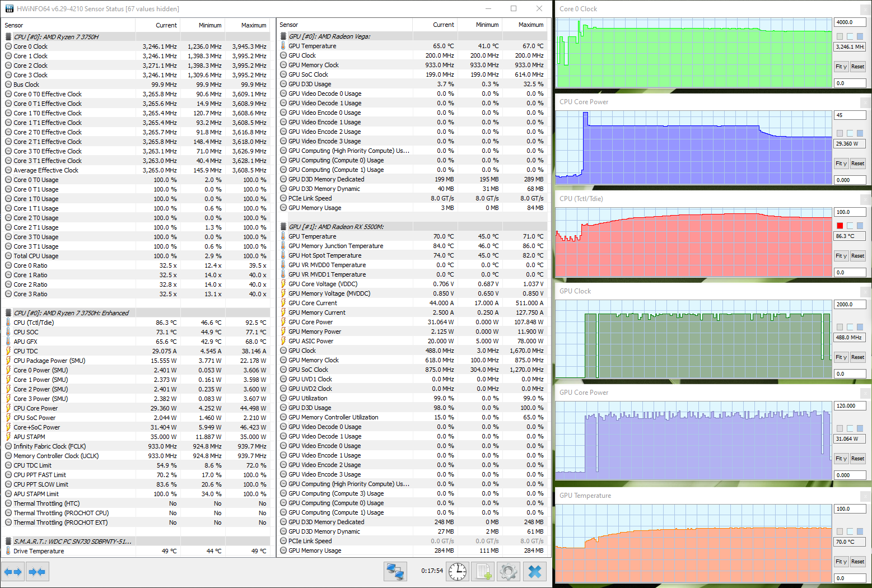Pick the line color swatch in Core 0 Clock graph

840,36
